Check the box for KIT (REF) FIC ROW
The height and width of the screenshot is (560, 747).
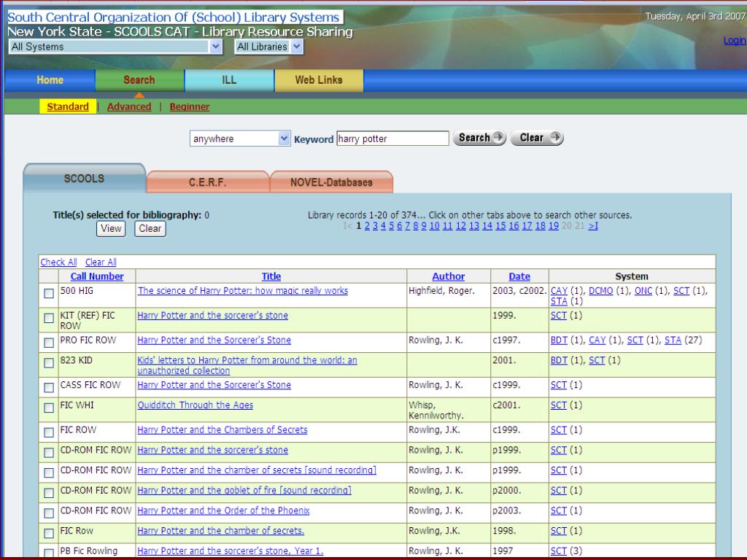(x=49, y=318)
